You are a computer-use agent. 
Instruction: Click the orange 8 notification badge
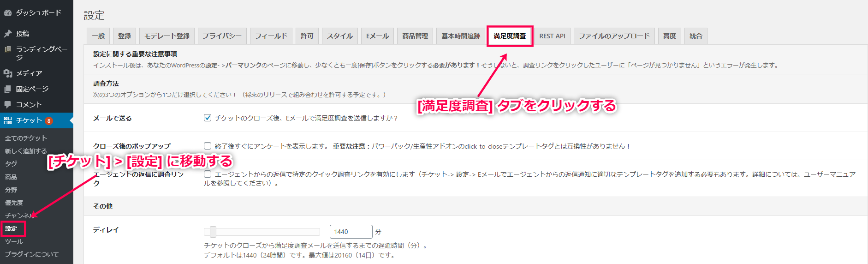49,121
